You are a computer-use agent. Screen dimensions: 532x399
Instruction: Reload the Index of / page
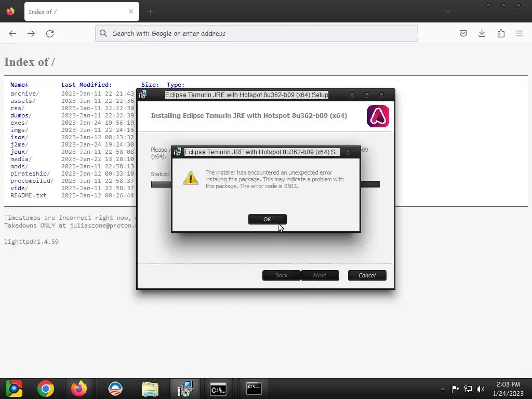point(50,33)
